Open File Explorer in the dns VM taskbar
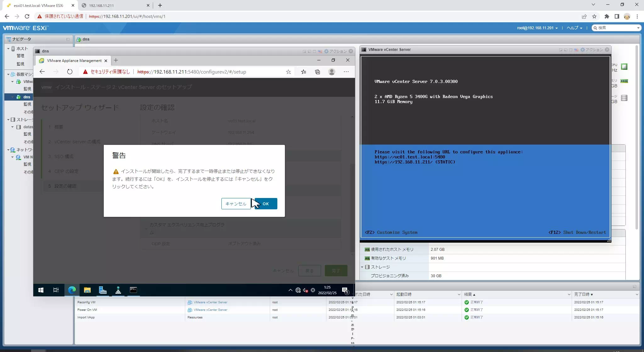Viewport: 644px width, 352px height. coord(87,290)
